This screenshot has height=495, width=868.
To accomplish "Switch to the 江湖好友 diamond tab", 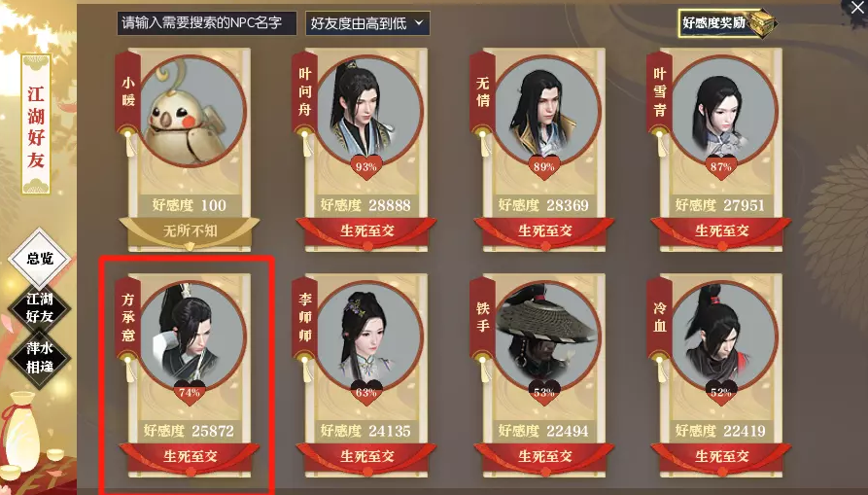I will [x=40, y=307].
